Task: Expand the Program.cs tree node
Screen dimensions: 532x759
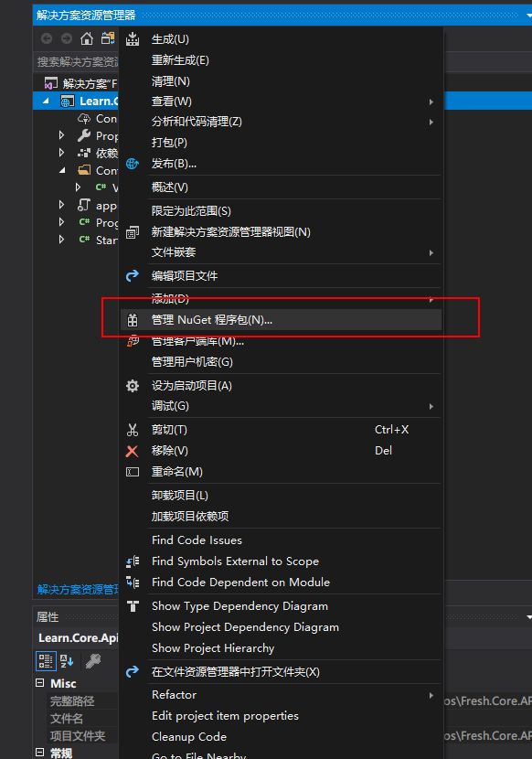Action: click(x=61, y=222)
